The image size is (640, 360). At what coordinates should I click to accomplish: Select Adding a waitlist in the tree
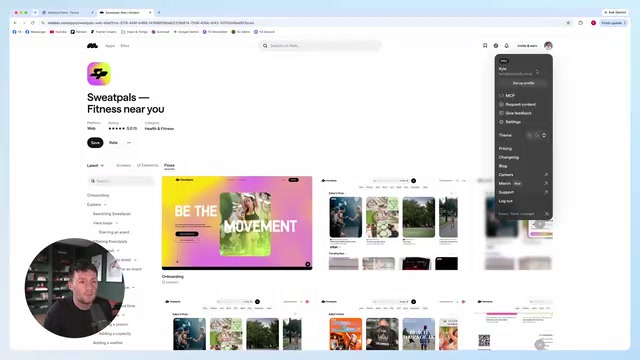coord(108,343)
